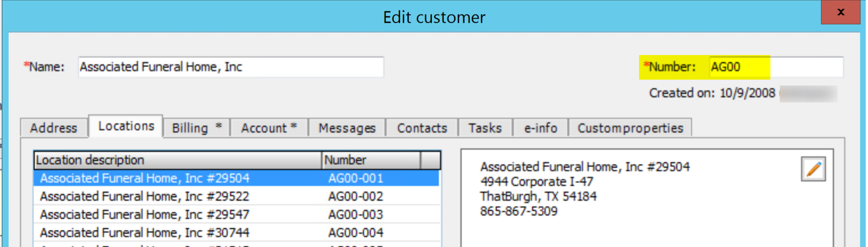Screen dimensions: 868x247
Task: Click into the customer Name field
Action: click(x=231, y=67)
